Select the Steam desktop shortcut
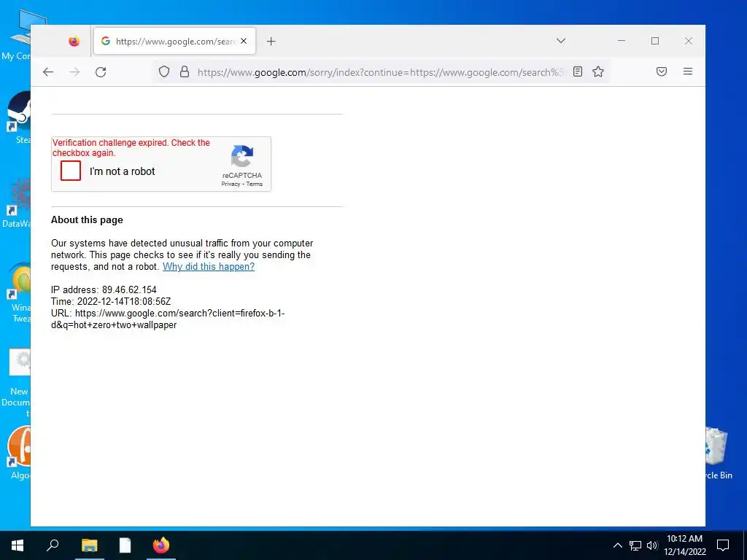This screenshot has width=747, height=560. [18, 117]
